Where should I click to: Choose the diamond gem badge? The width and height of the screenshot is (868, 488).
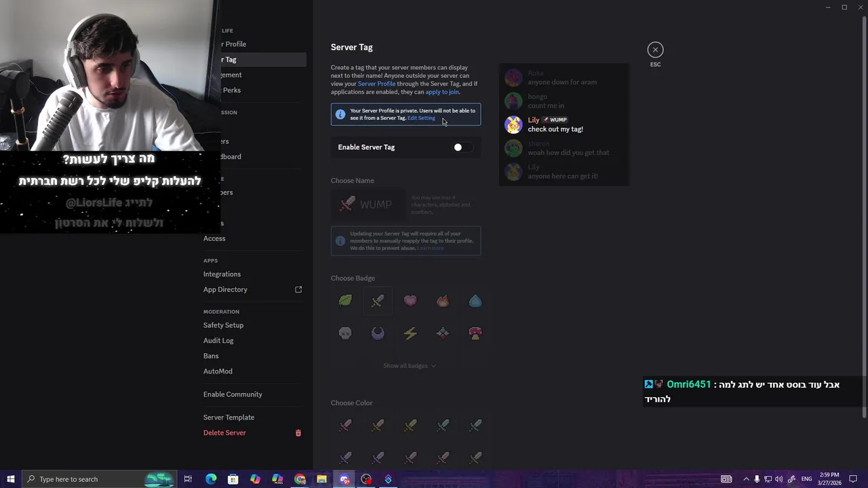(x=443, y=333)
